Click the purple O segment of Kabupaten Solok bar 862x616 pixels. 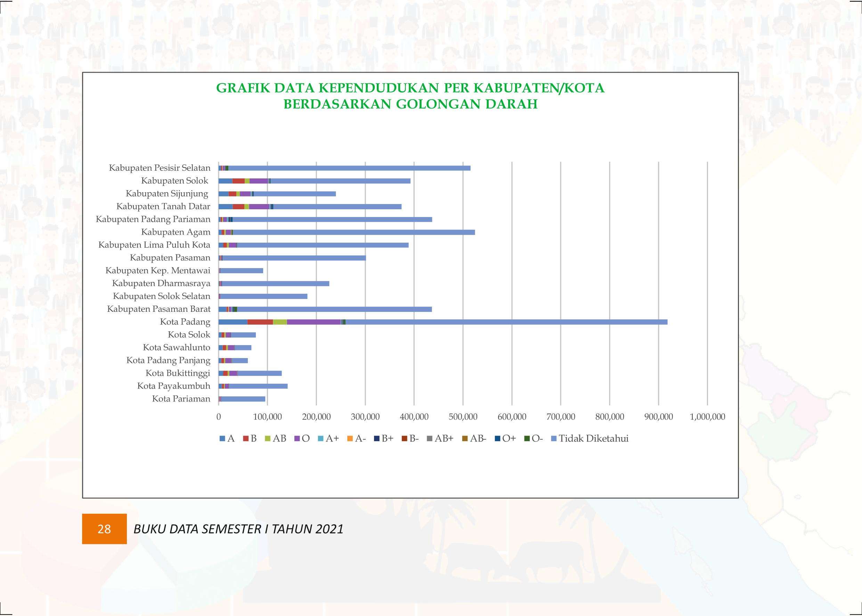[x=259, y=181]
